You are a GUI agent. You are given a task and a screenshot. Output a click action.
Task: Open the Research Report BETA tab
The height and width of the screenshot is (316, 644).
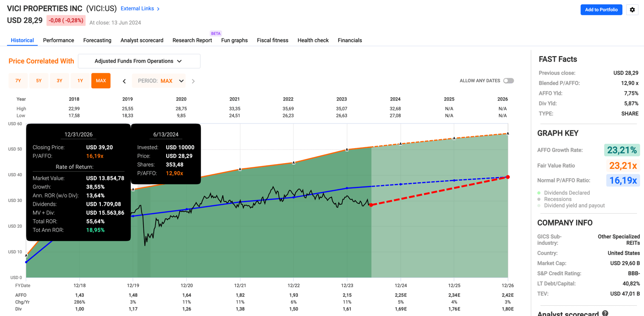coord(192,40)
